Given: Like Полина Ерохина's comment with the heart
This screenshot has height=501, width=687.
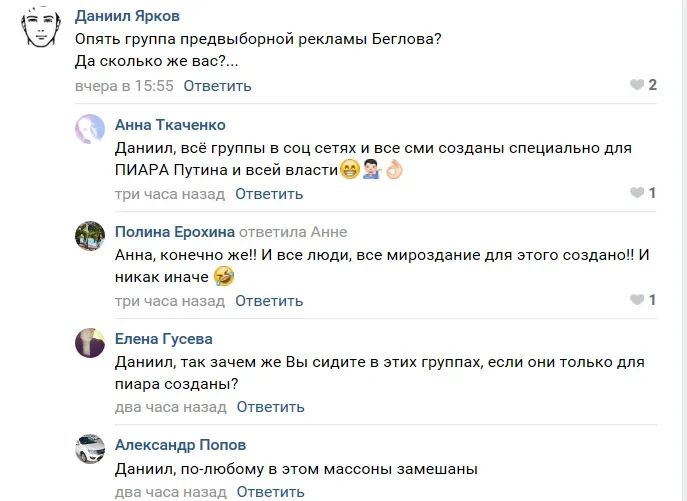Looking at the screenshot, I should (636, 300).
